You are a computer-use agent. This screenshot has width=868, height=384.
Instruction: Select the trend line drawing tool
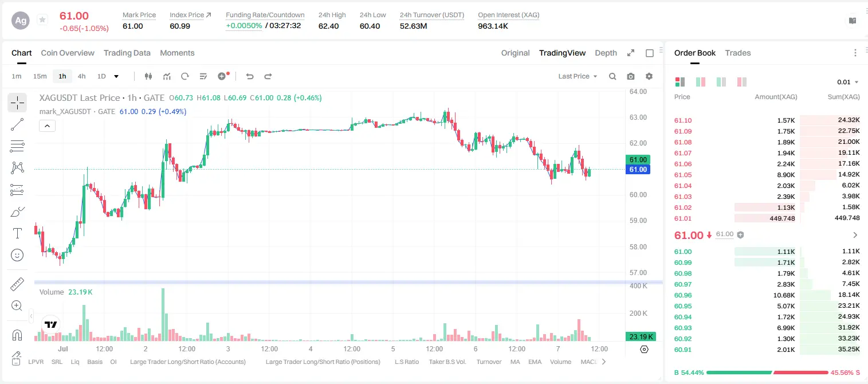(x=17, y=124)
